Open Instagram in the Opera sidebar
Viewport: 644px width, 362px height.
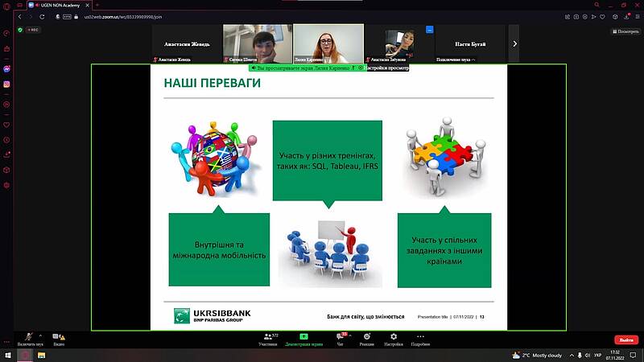[6, 84]
